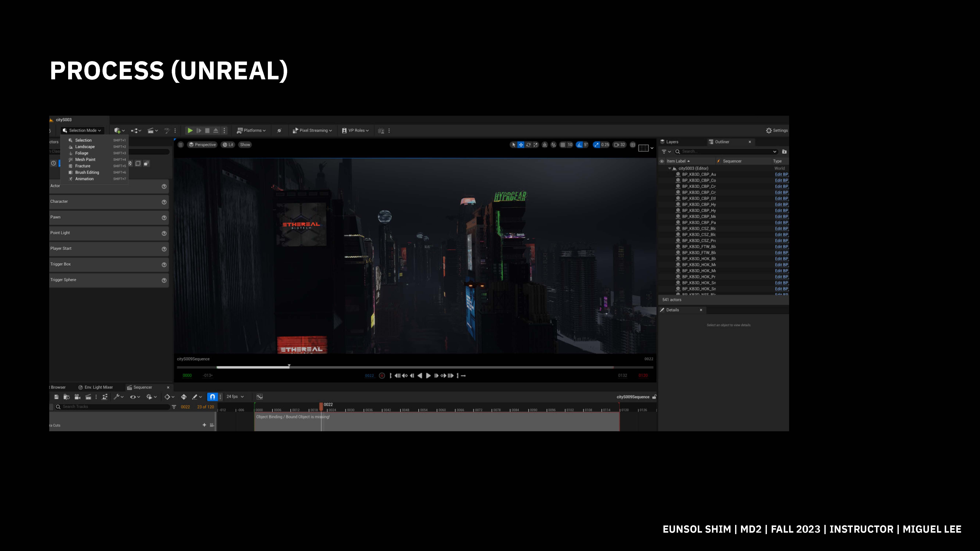Click the scale transform gizmo tool
This screenshot has height=551, width=980.
click(536, 145)
